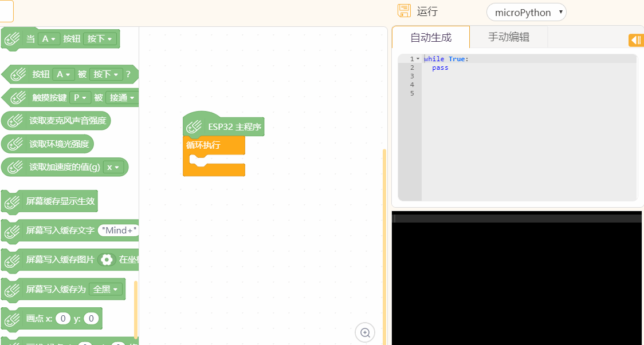Open the microPython mode dropdown
This screenshot has width=644, height=345.
click(x=525, y=11)
